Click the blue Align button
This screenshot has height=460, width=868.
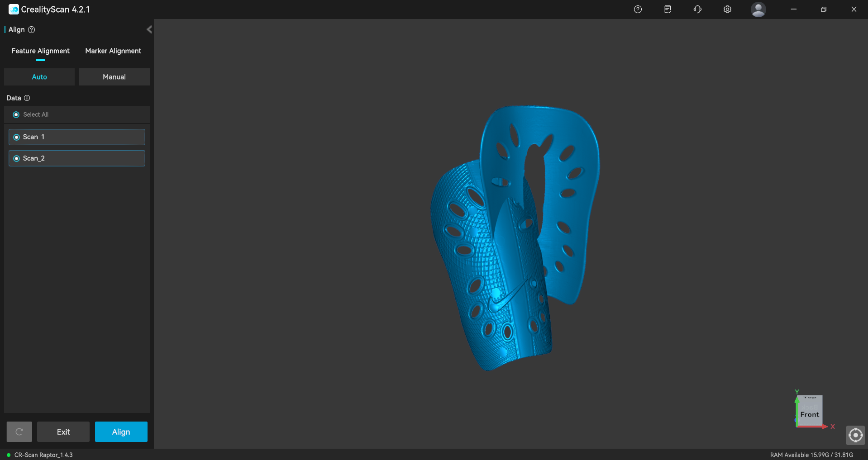coord(121,432)
